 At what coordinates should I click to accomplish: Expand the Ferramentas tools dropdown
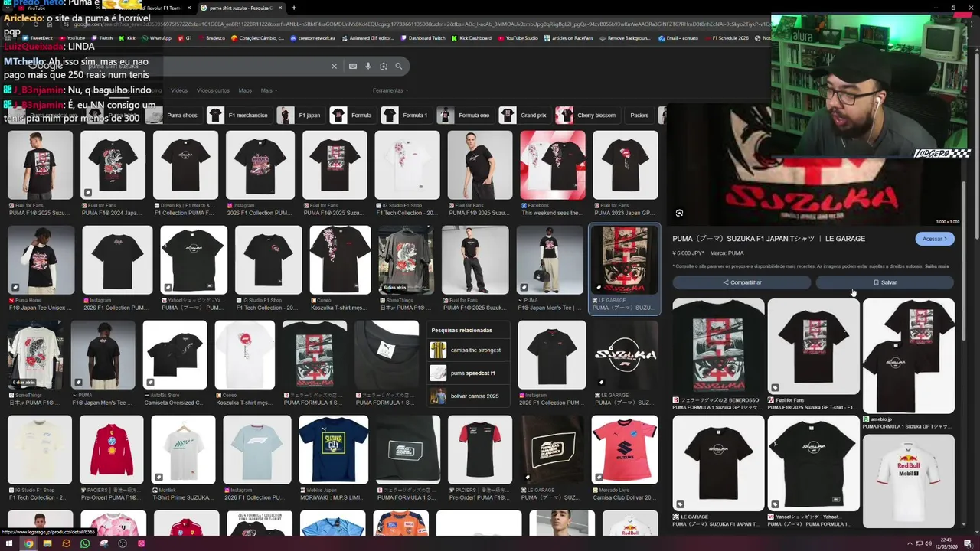click(x=390, y=90)
